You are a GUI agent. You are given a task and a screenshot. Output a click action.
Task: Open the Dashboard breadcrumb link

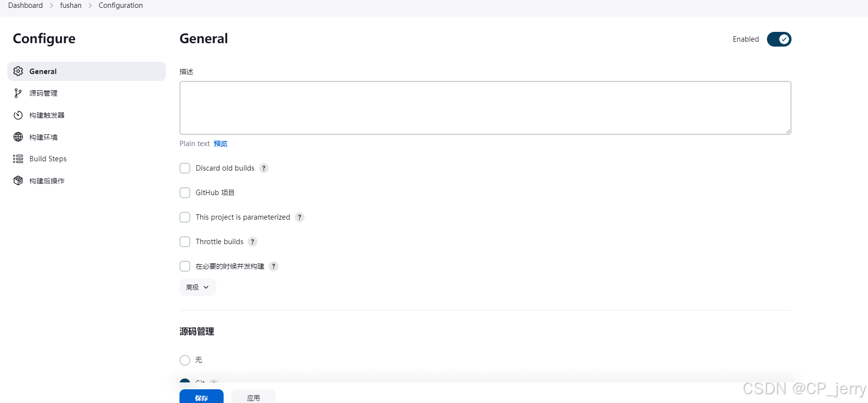[26, 5]
